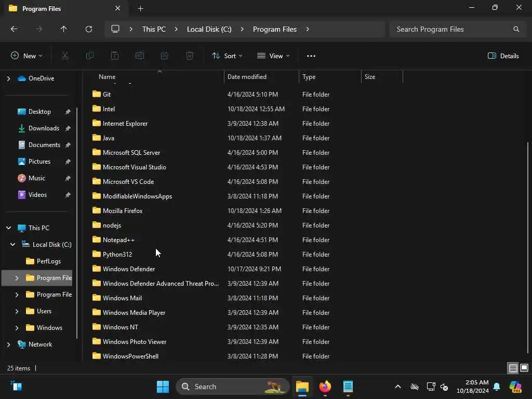Click the taskbar Search box

[232, 387]
